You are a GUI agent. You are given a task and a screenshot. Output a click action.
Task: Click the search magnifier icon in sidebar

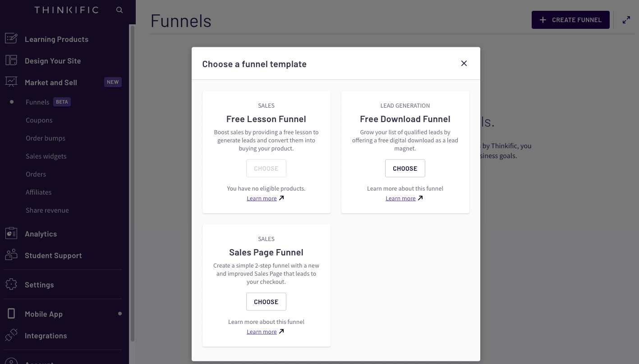(x=120, y=10)
